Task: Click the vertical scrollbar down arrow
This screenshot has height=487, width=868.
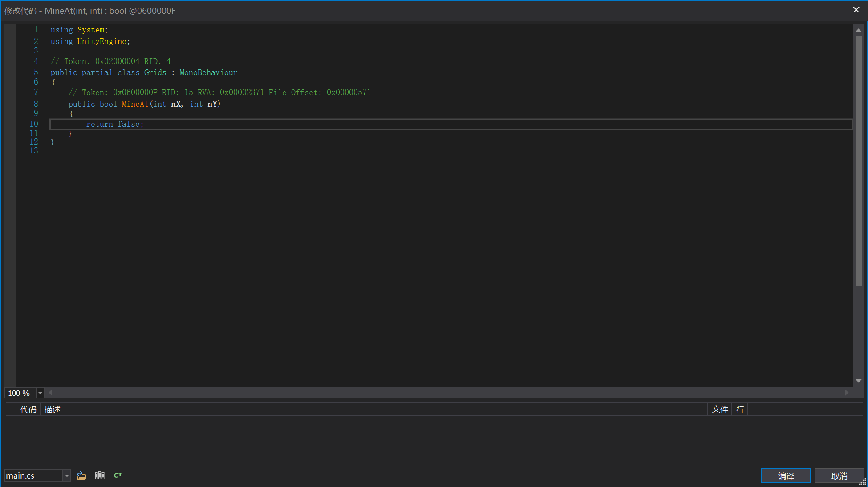Action: click(859, 381)
